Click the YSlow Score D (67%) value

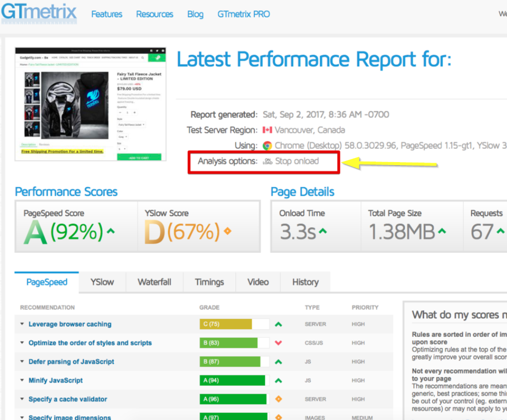pos(182,231)
